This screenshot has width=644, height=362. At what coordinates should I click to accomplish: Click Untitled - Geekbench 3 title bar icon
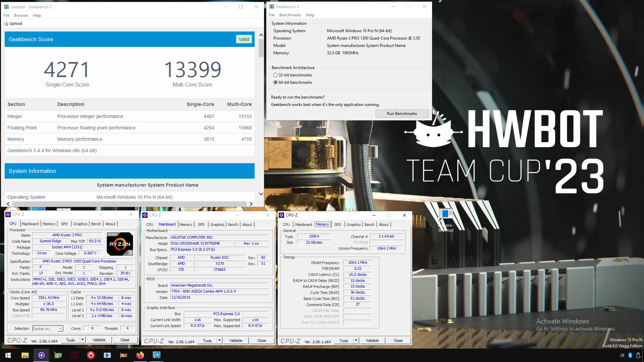pyautogui.click(x=6, y=7)
